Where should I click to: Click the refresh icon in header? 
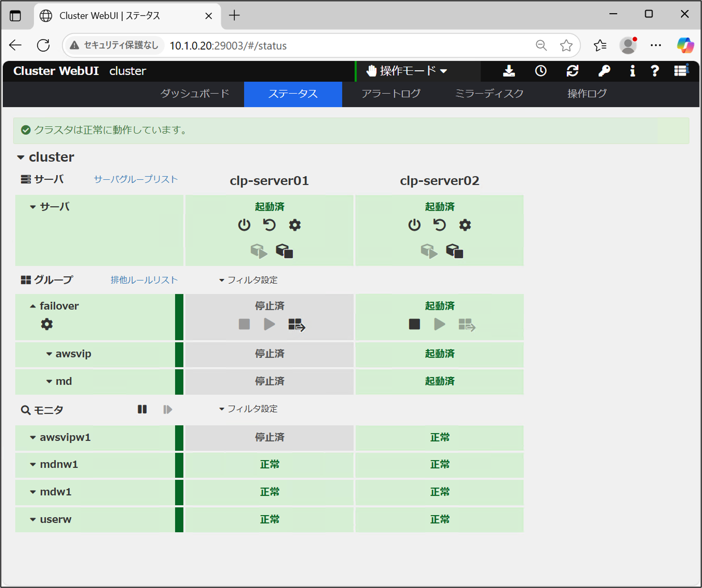573,71
